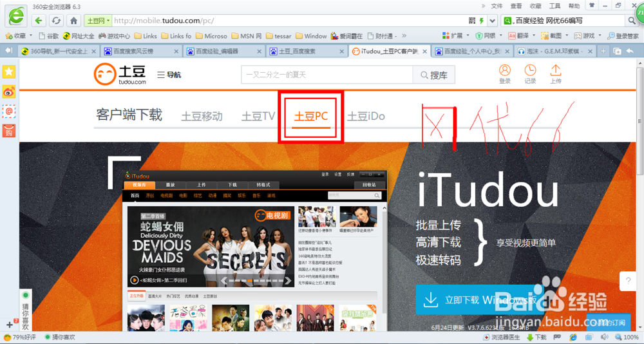The height and width of the screenshot is (344, 644).
Task: Open the 游戏中心 bookmark
Action: (114, 36)
